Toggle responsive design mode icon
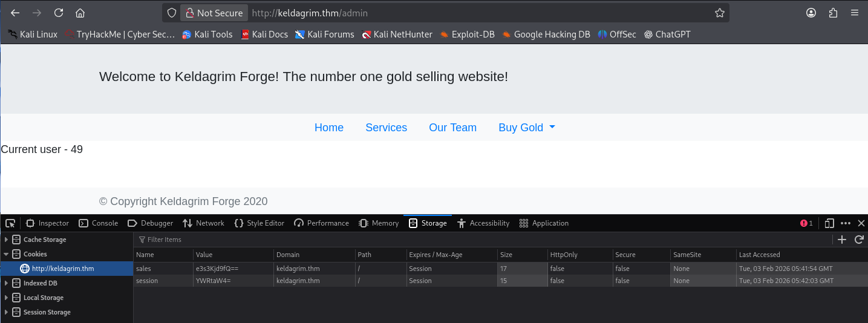The height and width of the screenshot is (323, 868). [829, 223]
